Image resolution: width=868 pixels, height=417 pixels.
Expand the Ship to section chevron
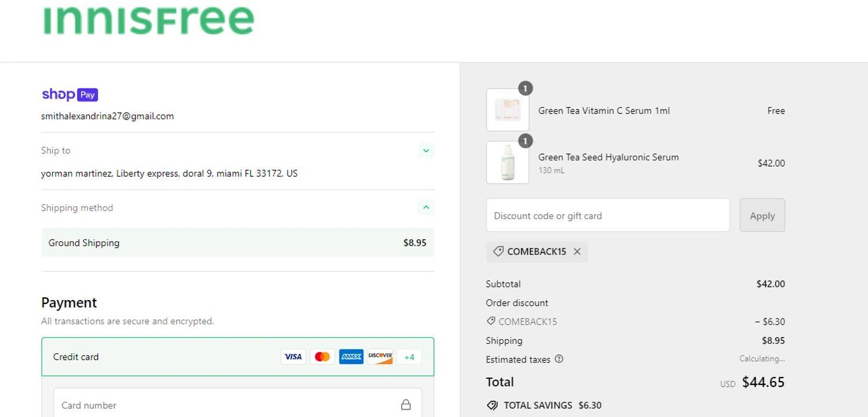426,151
